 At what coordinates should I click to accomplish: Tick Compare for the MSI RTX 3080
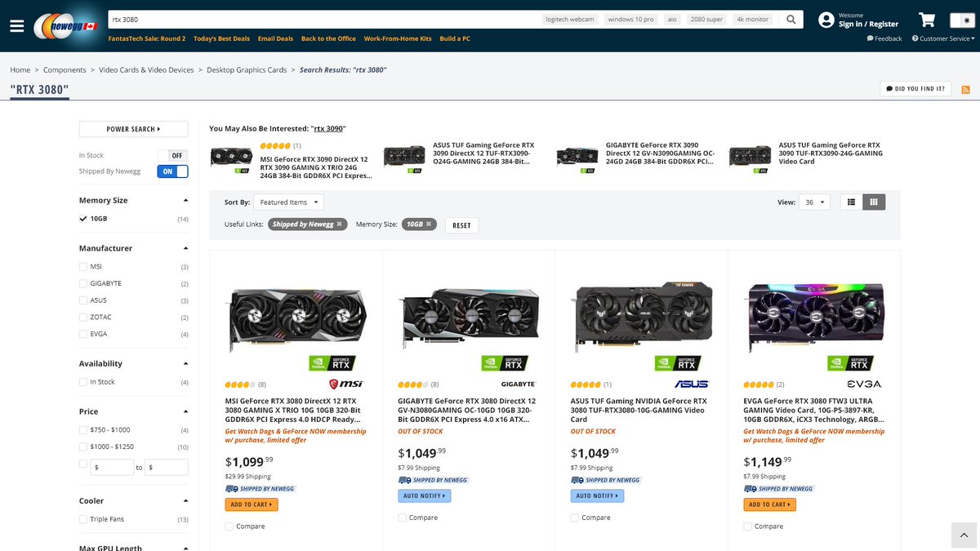pyautogui.click(x=229, y=527)
